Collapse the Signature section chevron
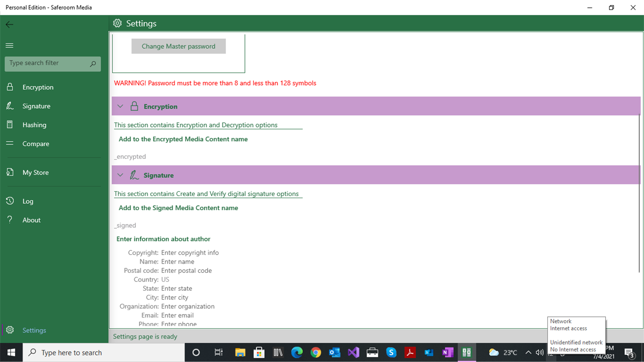644x362 pixels. click(x=120, y=175)
